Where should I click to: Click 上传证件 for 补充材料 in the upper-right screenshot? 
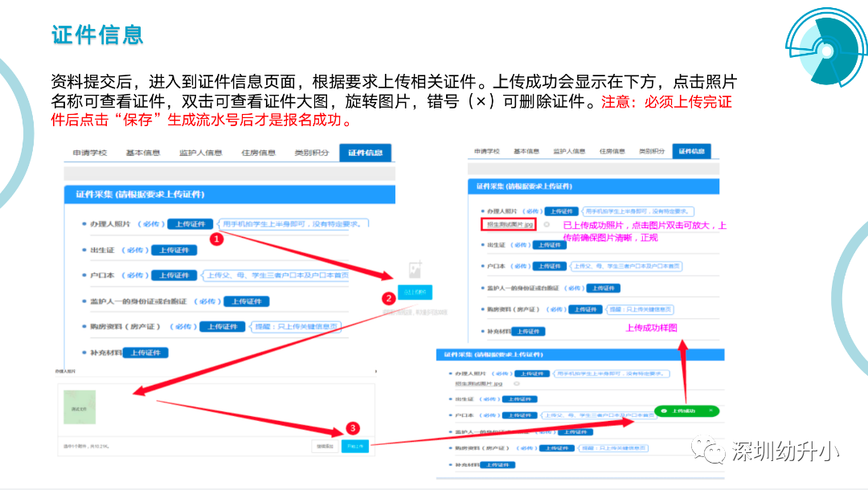pos(528,331)
